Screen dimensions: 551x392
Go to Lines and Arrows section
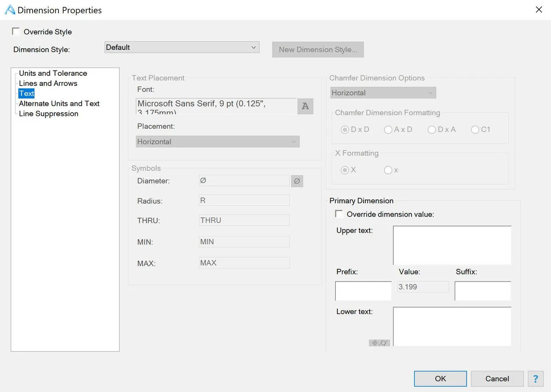[48, 83]
